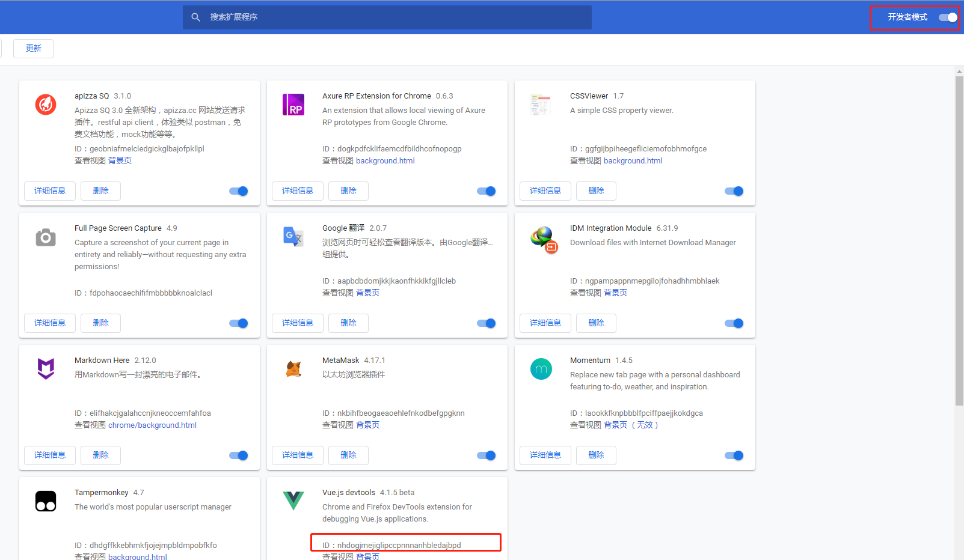Click the Full Page Screen Capture ID text
964x560 pixels.
[143, 293]
